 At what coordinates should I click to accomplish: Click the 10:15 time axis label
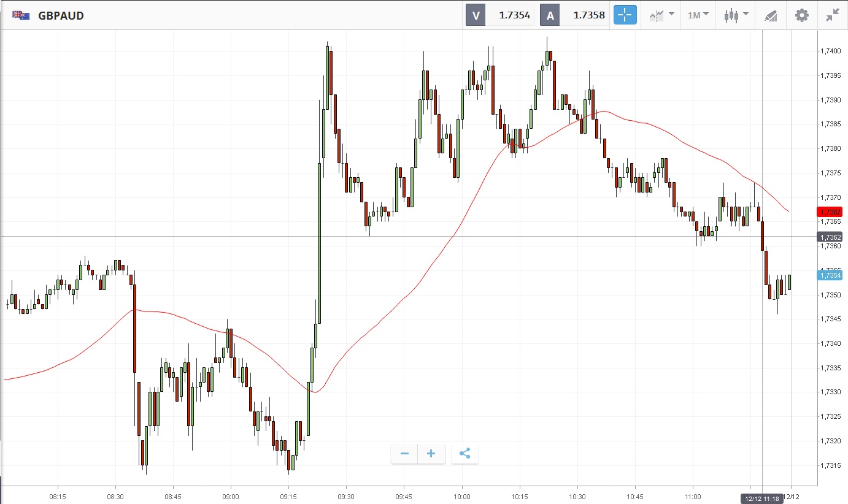(x=520, y=497)
